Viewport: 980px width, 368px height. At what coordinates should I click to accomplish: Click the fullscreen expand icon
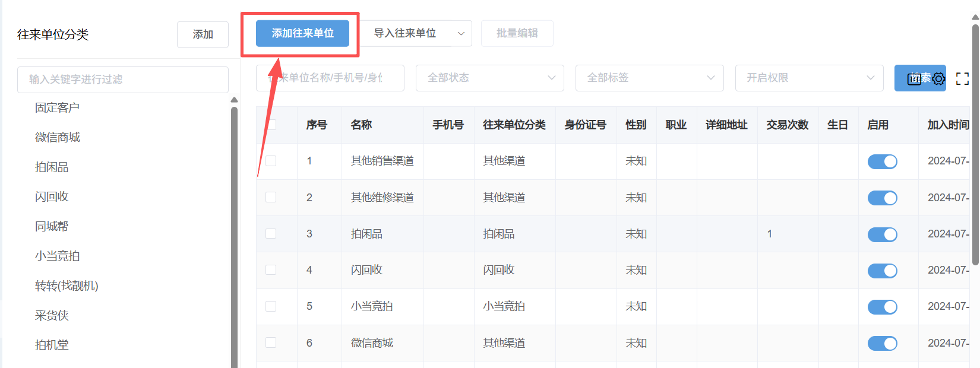tap(962, 78)
